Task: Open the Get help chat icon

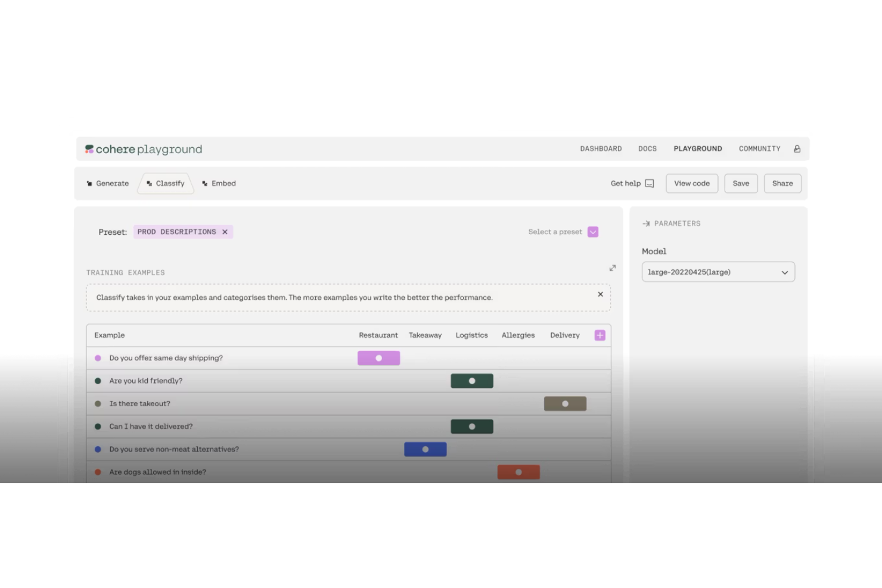Action: tap(649, 183)
